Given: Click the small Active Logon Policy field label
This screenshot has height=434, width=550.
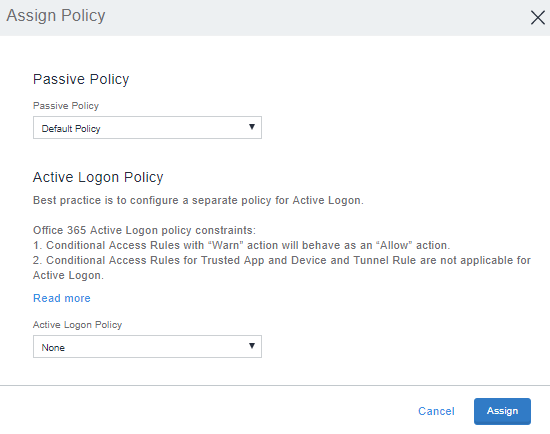Looking at the screenshot, I should pos(78,325).
